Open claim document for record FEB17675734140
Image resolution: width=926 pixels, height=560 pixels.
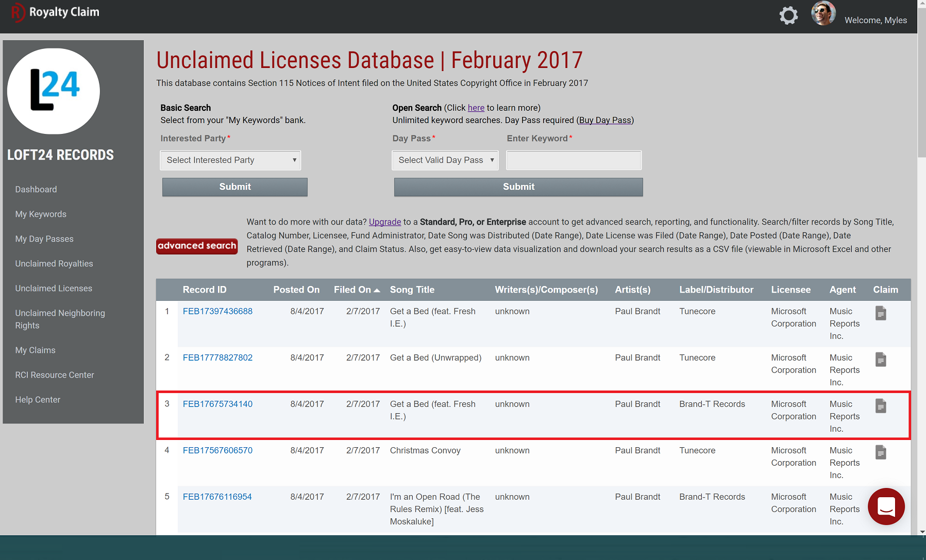point(881,406)
